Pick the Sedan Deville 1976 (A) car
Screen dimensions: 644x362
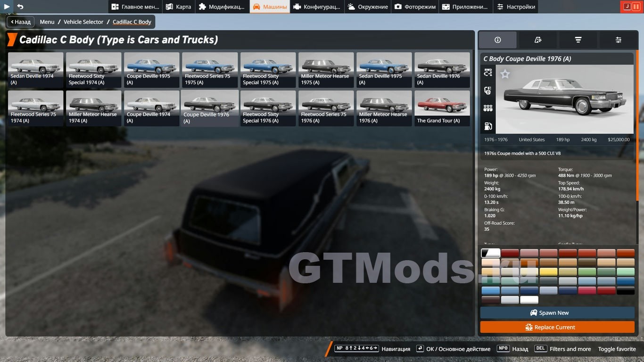click(x=442, y=70)
